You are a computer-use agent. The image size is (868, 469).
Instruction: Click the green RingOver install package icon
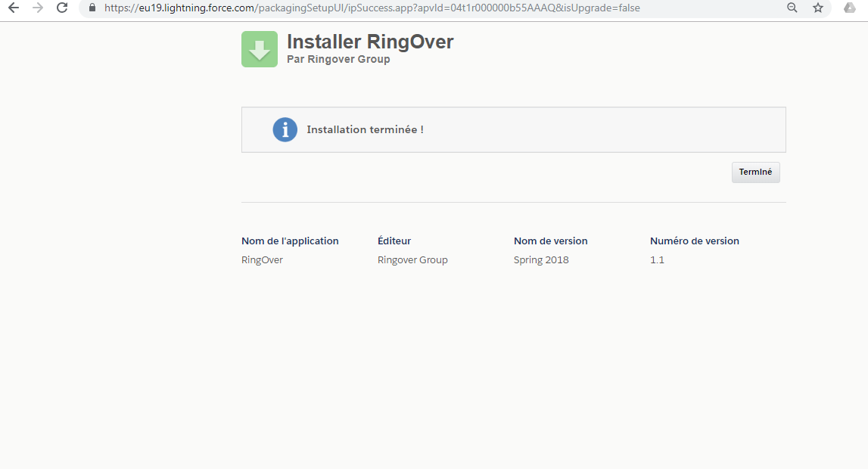[x=260, y=49]
